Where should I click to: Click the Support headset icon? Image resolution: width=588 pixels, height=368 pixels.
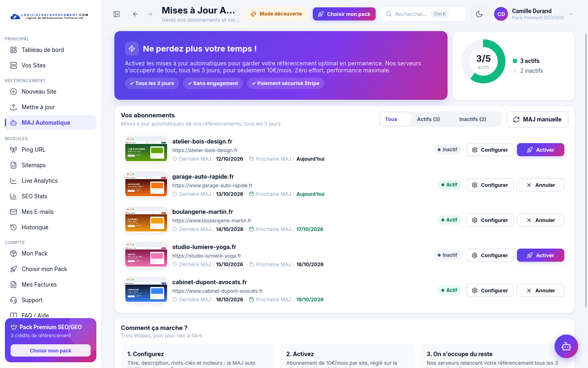point(13,300)
